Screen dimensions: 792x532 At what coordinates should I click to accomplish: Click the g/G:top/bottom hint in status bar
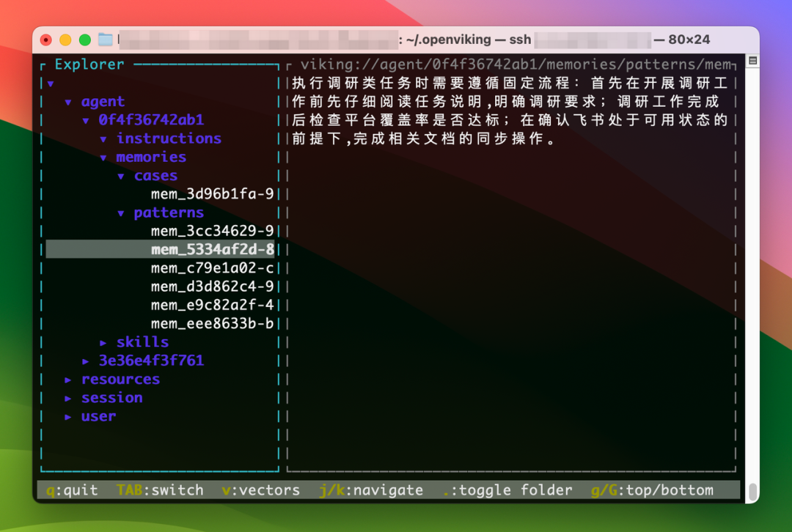[652, 490]
